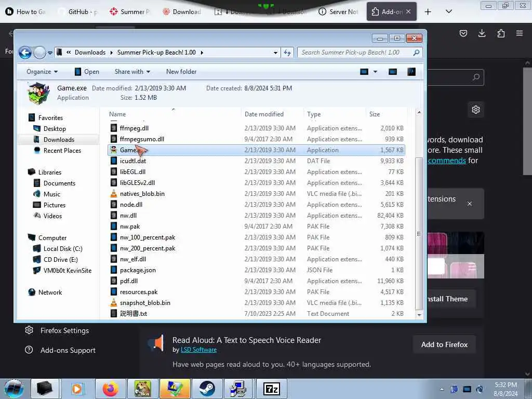The width and height of the screenshot is (532, 399).
Task: Open Pictures library in sidebar
Action: click(49, 205)
